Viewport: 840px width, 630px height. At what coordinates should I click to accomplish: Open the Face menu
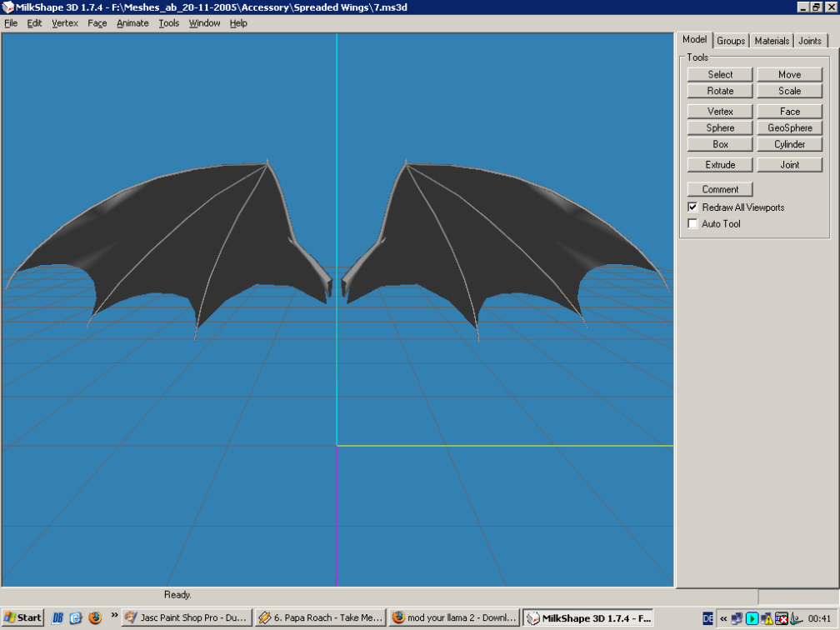pyautogui.click(x=97, y=23)
